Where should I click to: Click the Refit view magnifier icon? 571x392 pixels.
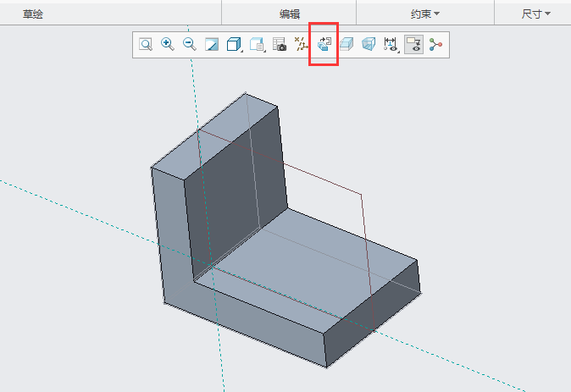coord(146,44)
